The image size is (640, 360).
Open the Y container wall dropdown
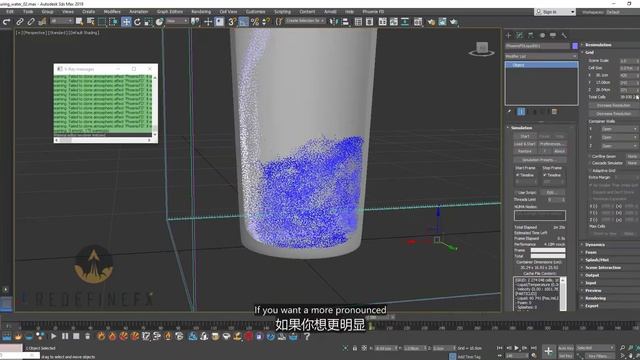619,137
